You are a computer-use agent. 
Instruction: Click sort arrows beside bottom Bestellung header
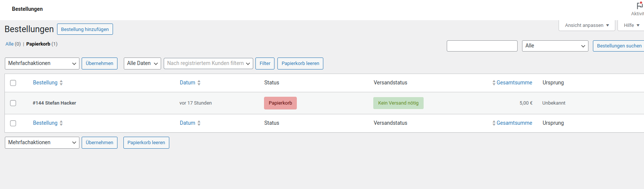[61, 123]
